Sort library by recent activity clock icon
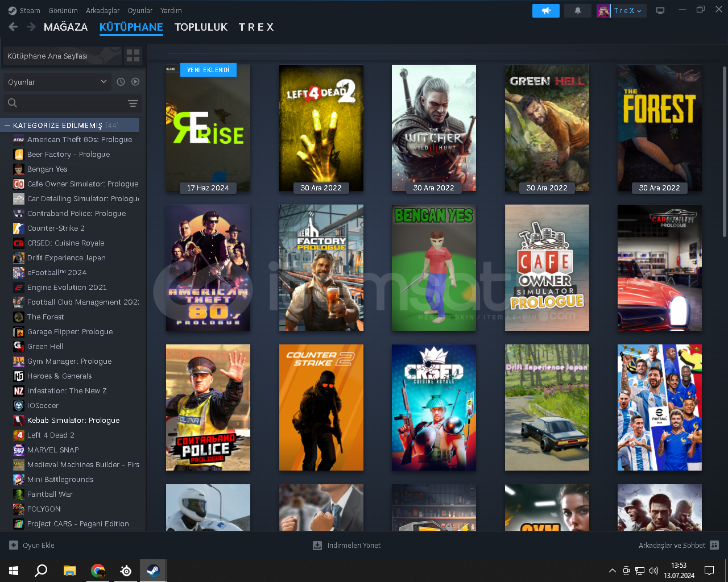This screenshot has width=728, height=582. pyautogui.click(x=121, y=82)
